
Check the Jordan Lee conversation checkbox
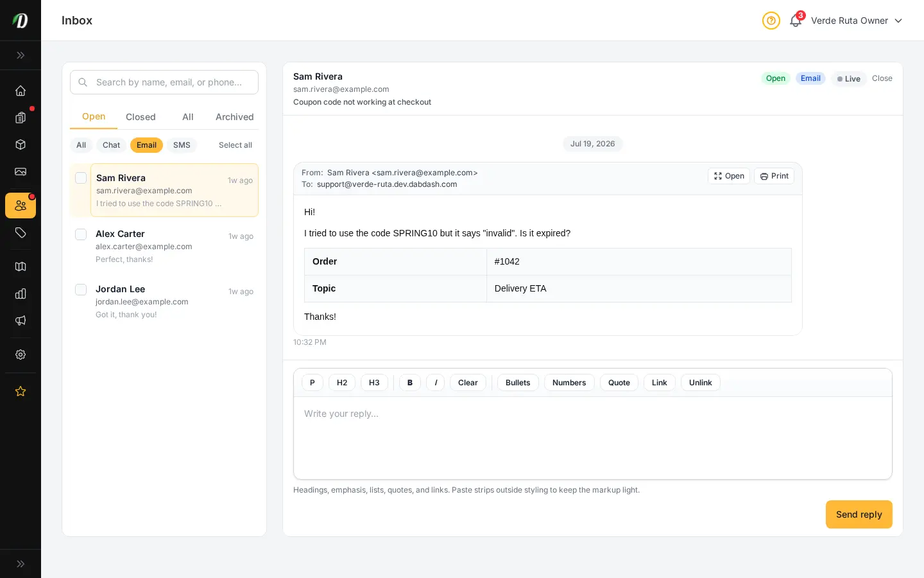point(81,290)
